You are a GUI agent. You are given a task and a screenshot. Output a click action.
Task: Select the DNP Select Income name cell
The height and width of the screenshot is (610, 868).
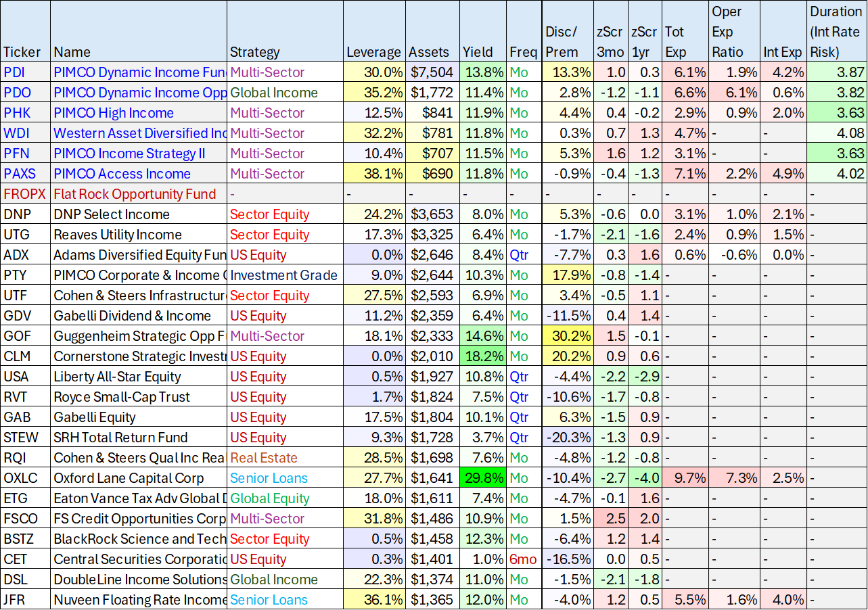[139, 214]
